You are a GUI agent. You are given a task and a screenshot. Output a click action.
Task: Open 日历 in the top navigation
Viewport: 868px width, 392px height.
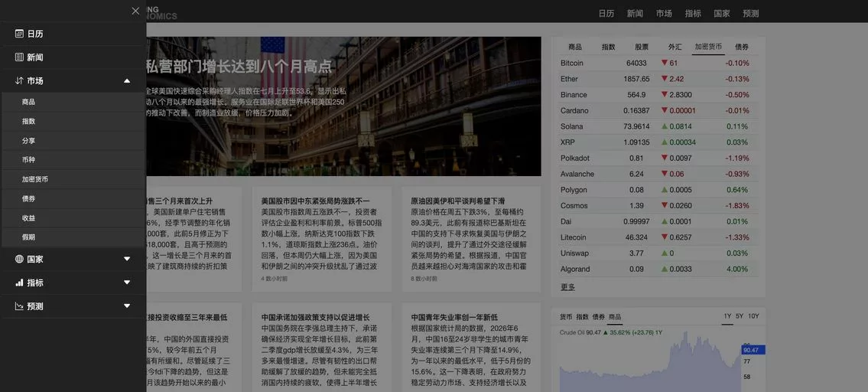[x=606, y=13]
